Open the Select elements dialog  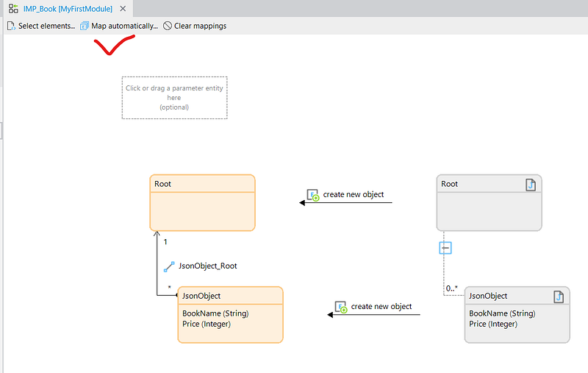46,26
